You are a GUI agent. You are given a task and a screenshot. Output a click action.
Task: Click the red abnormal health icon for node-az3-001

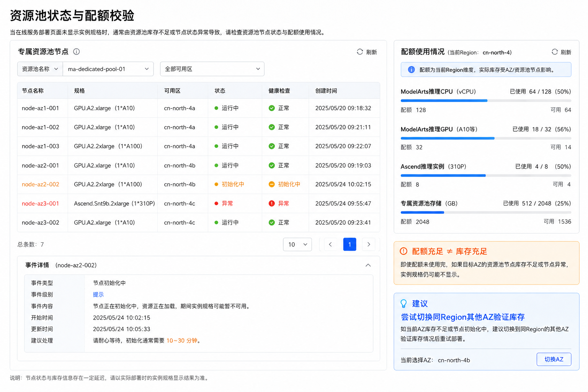(x=272, y=203)
